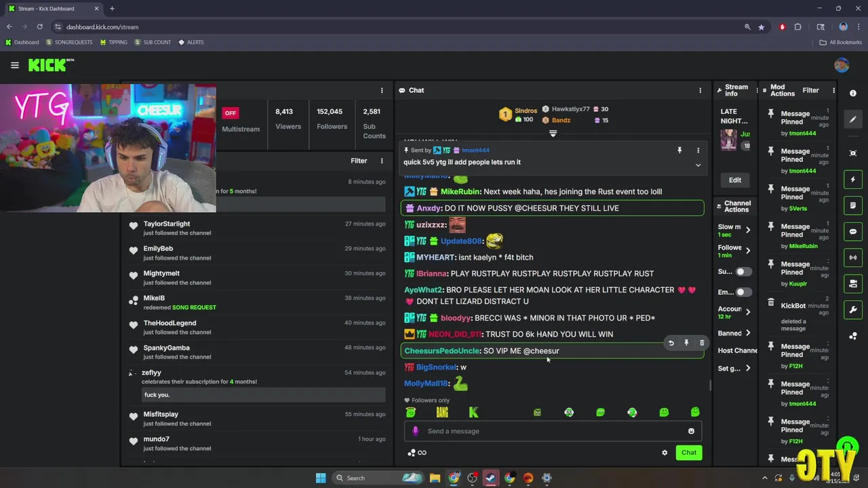Open Host Channel action
Screen dimensions: 868x488
coord(737,350)
